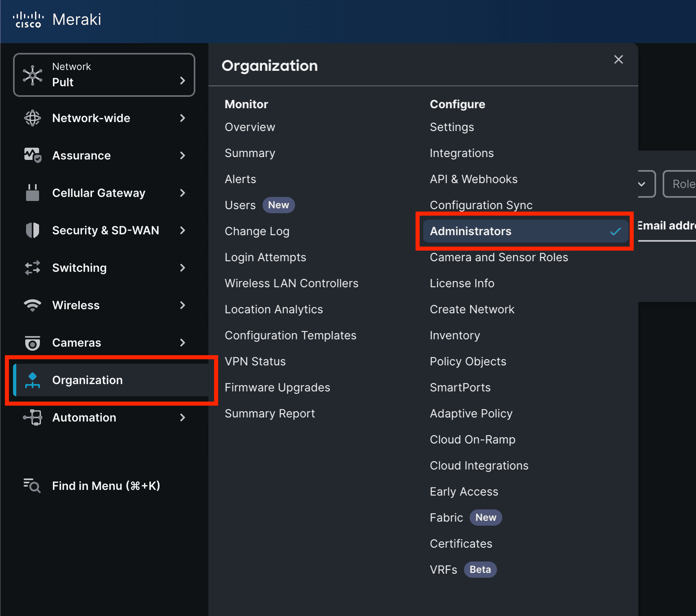The height and width of the screenshot is (616, 696).
Task: Open the Overview page under Monitor
Action: [250, 127]
